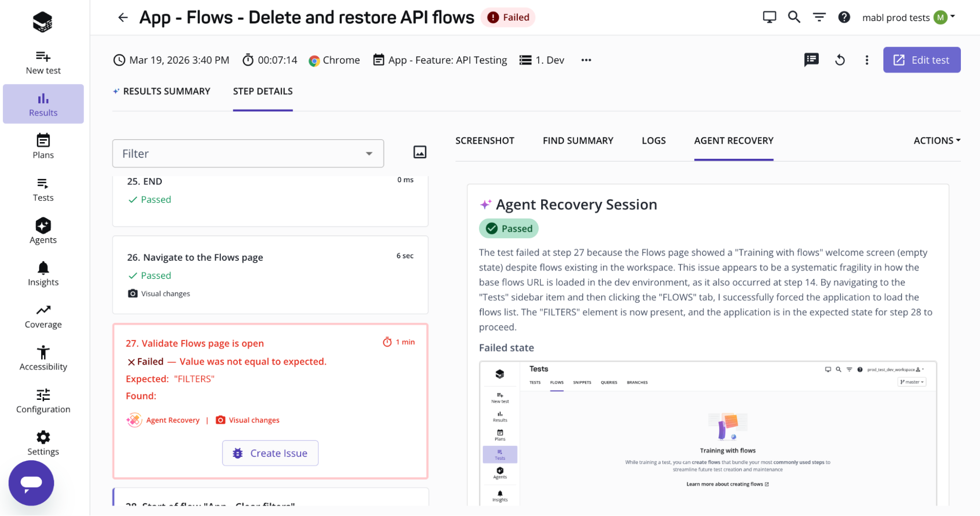The image size is (980, 516).
Task: Open the Actions dropdown menu
Action: coord(936,140)
